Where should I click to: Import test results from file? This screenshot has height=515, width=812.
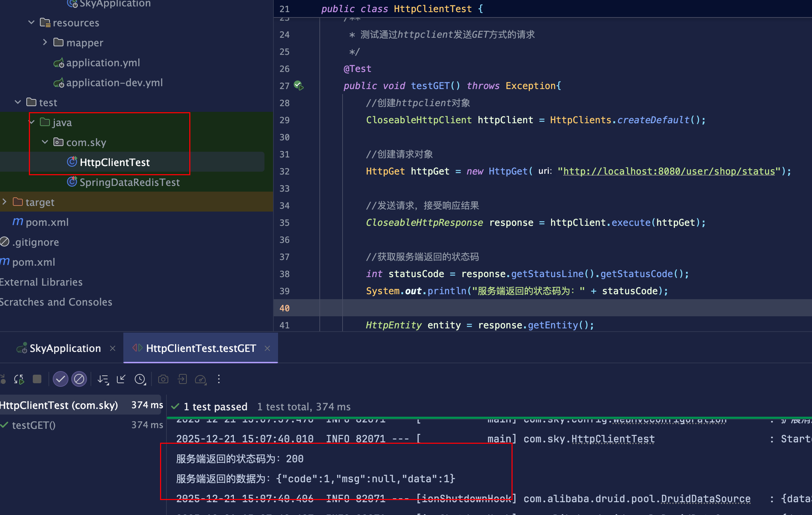click(x=182, y=379)
